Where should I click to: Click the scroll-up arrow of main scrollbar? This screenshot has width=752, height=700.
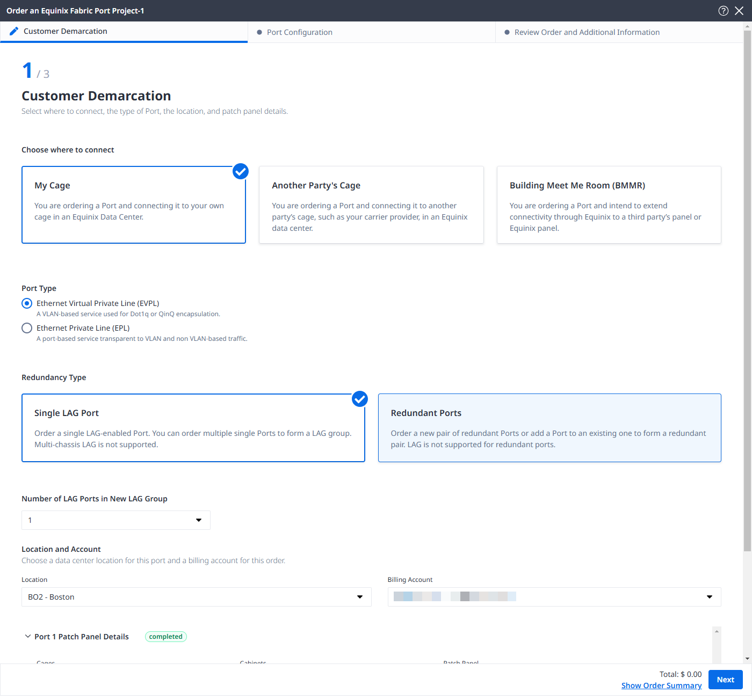click(747, 25)
